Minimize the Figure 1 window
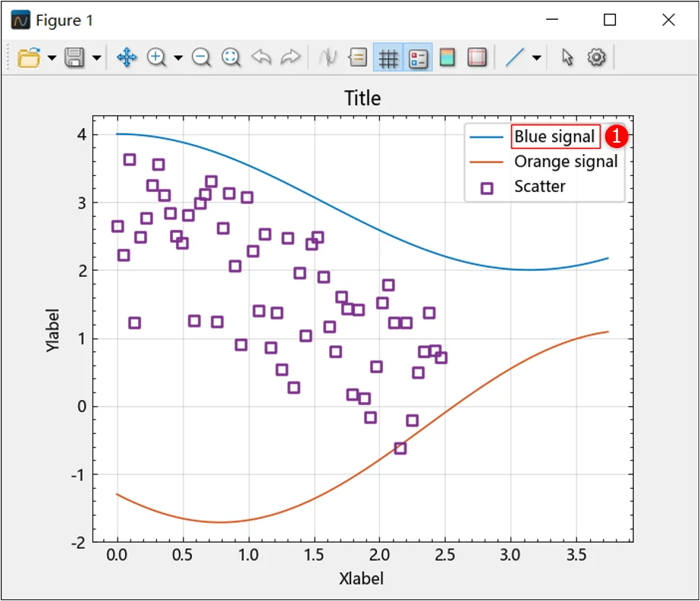 [552, 20]
